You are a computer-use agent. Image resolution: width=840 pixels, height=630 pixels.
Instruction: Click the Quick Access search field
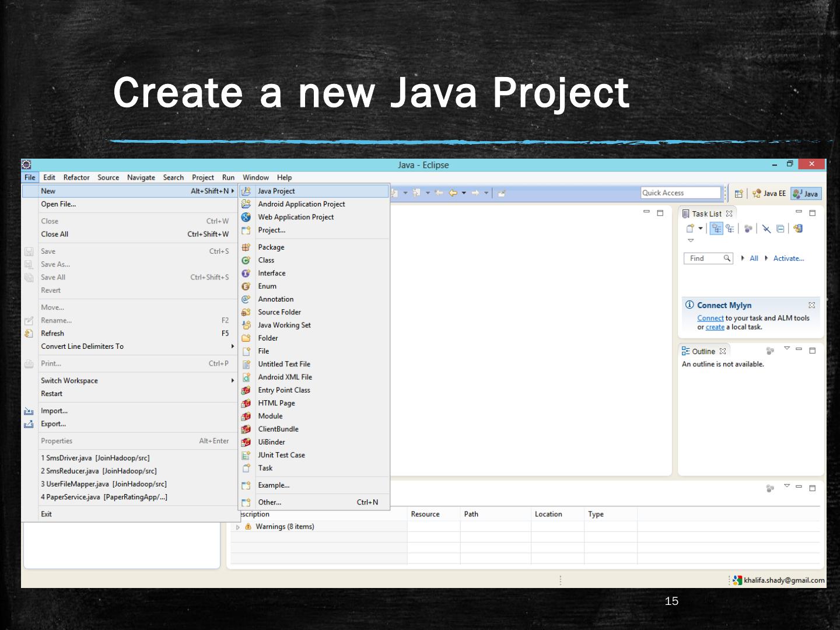pyautogui.click(x=681, y=193)
